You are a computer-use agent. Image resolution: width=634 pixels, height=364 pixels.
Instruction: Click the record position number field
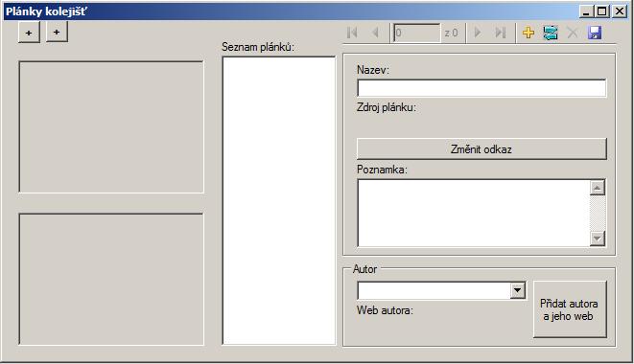(416, 33)
